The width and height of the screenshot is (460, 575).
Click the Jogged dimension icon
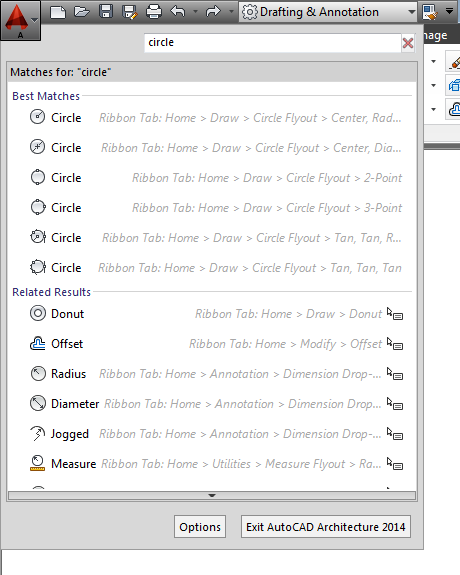pyautogui.click(x=37, y=433)
